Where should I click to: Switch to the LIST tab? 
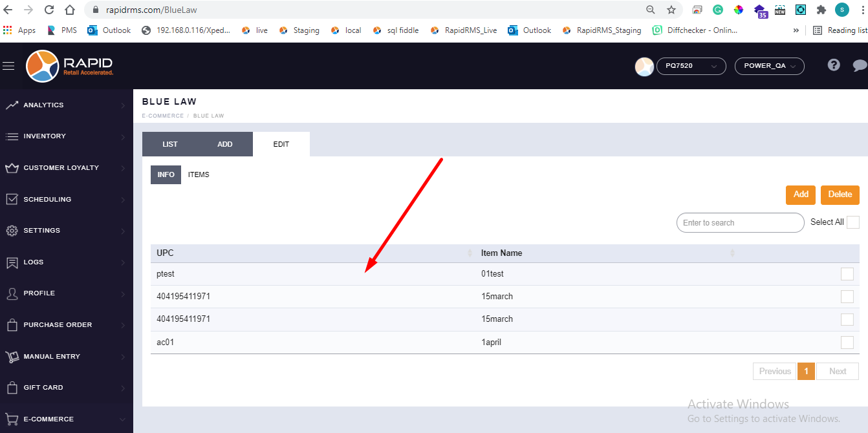click(170, 144)
